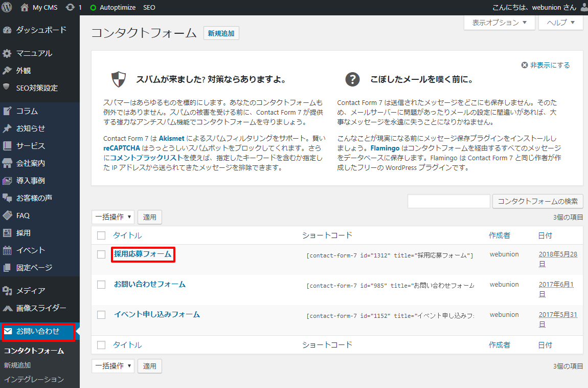Follow the Akismet link
Image resolution: width=588 pixels, height=388 pixels.
click(171, 139)
